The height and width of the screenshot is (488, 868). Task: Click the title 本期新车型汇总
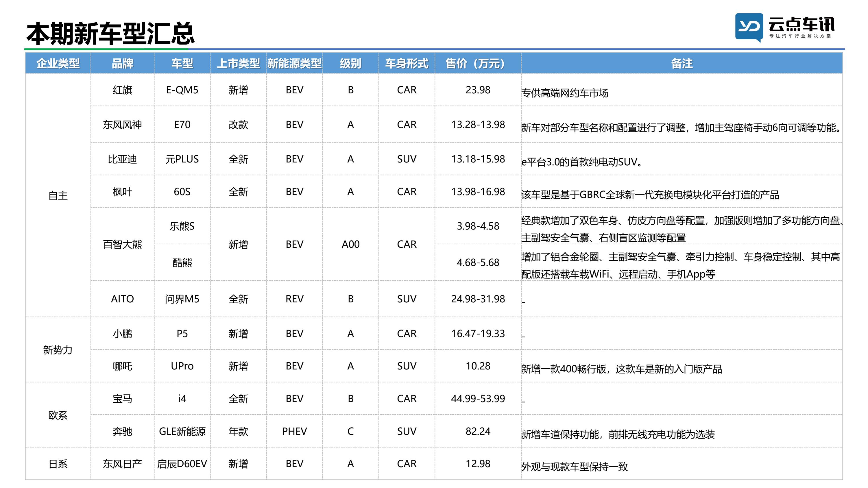pyautogui.click(x=110, y=34)
